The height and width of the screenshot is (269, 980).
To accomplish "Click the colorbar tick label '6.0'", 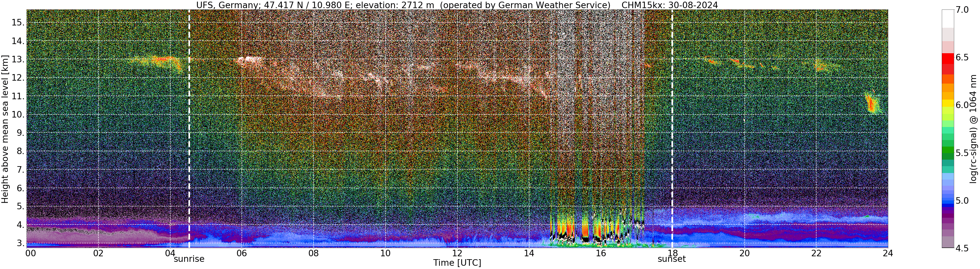I will click(x=962, y=105).
